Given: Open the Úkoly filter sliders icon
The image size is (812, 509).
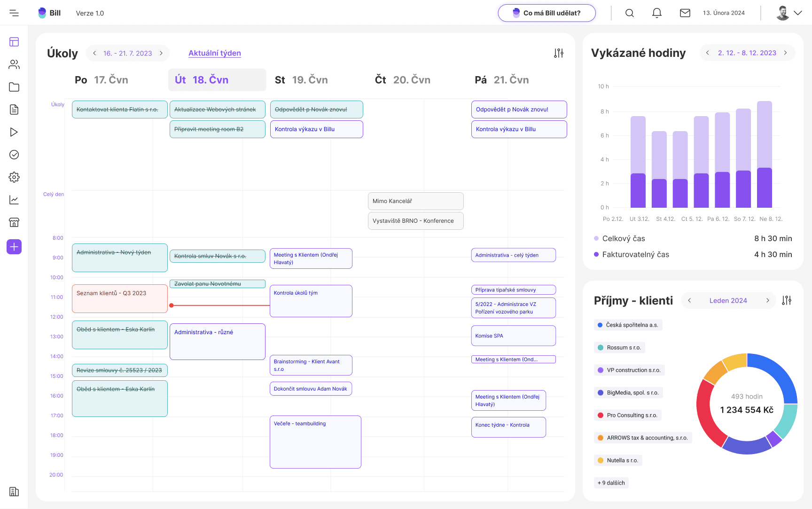Looking at the screenshot, I should point(559,53).
